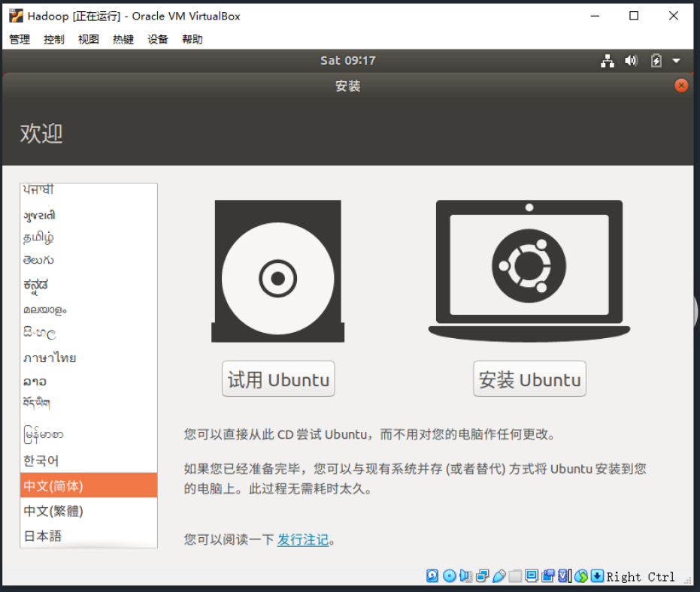Open the USB devices status icon
The height and width of the screenshot is (592, 700).
499,576
